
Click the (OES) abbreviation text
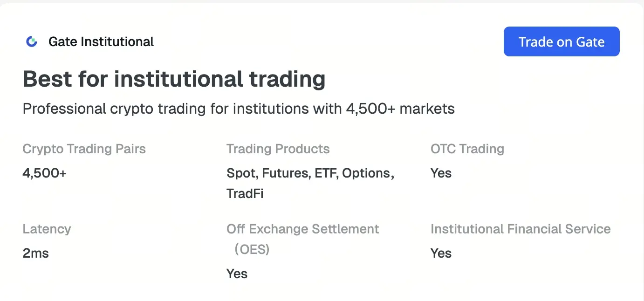point(252,250)
